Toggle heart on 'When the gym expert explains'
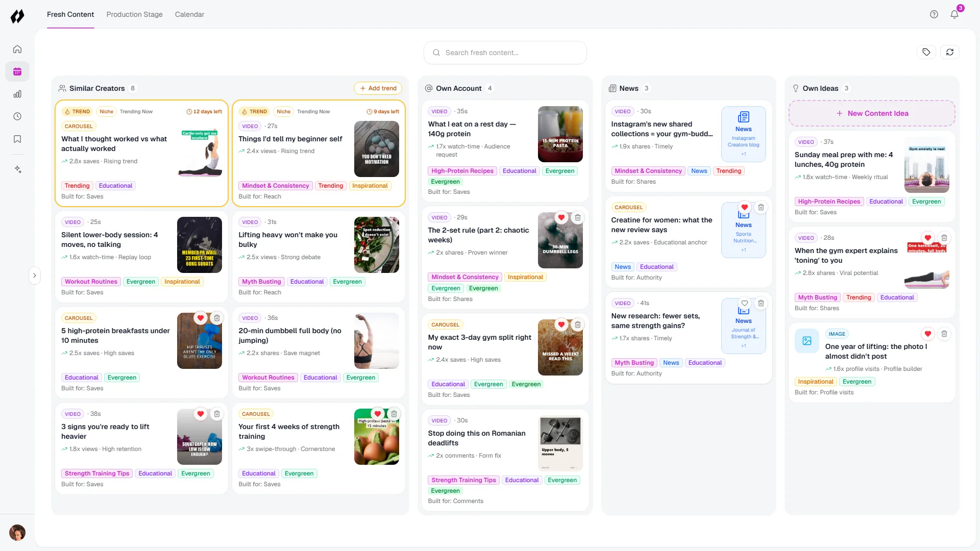 928,238
